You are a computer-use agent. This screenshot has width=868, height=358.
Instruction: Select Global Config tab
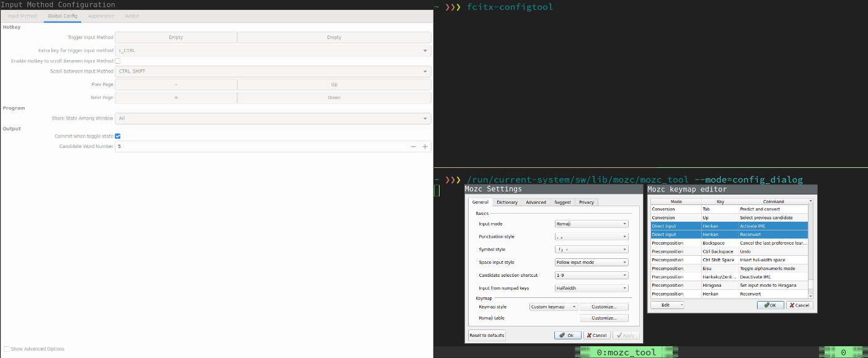coord(63,16)
